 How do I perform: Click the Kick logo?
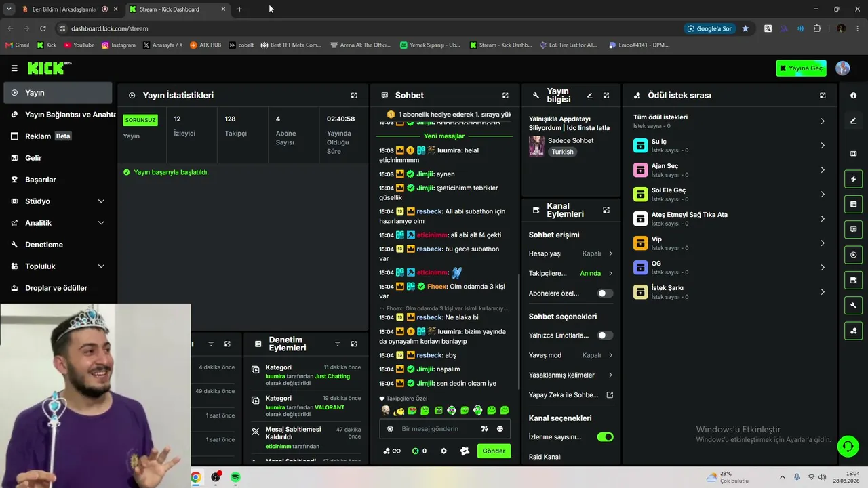(50, 68)
